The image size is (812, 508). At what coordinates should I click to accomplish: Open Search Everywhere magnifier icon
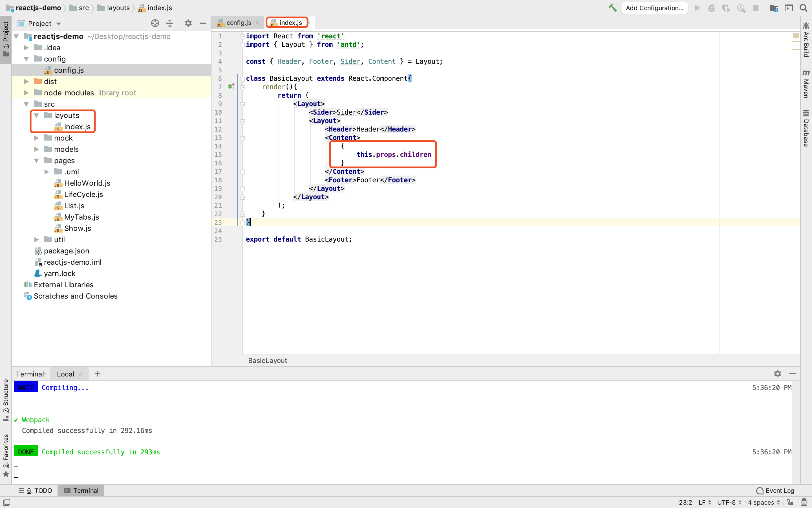803,8
